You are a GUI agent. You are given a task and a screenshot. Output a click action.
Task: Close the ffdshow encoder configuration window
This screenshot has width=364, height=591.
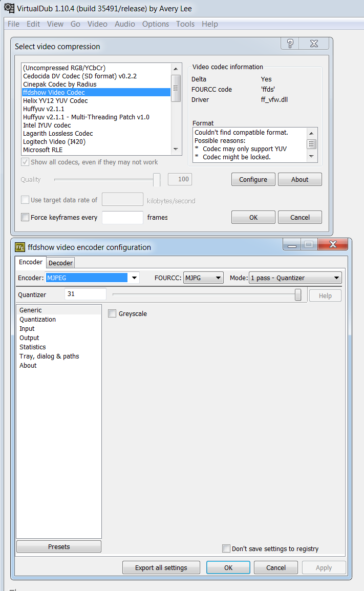click(x=333, y=244)
